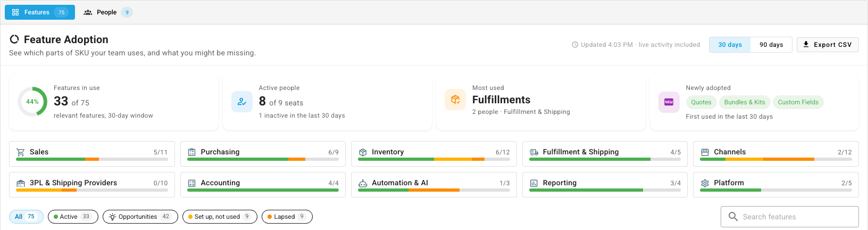This screenshot has height=230, width=868.
Task: Open the Custom Fields chip
Action: coord(798,102)
